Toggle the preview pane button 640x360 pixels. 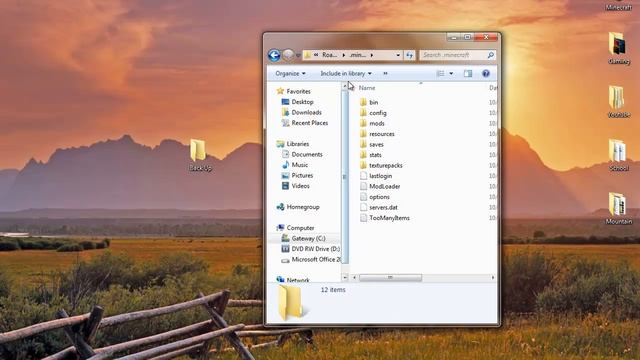pyautogui.click(x=468, y=73)
